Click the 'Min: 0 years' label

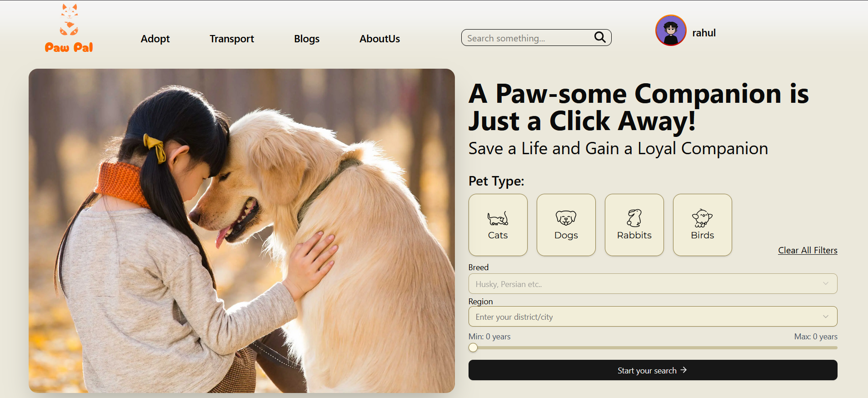coord(489,337)
